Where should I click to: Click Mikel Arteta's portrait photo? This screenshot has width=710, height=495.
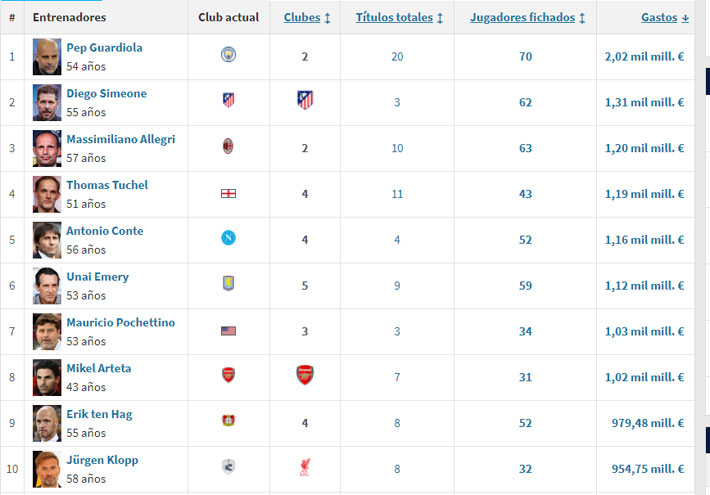(46, 377)
